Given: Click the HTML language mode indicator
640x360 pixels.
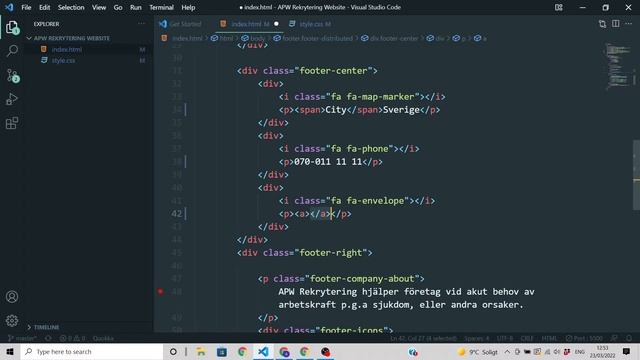Looking at the screenshot, I should pyautogui.click(x=549, y=338).
